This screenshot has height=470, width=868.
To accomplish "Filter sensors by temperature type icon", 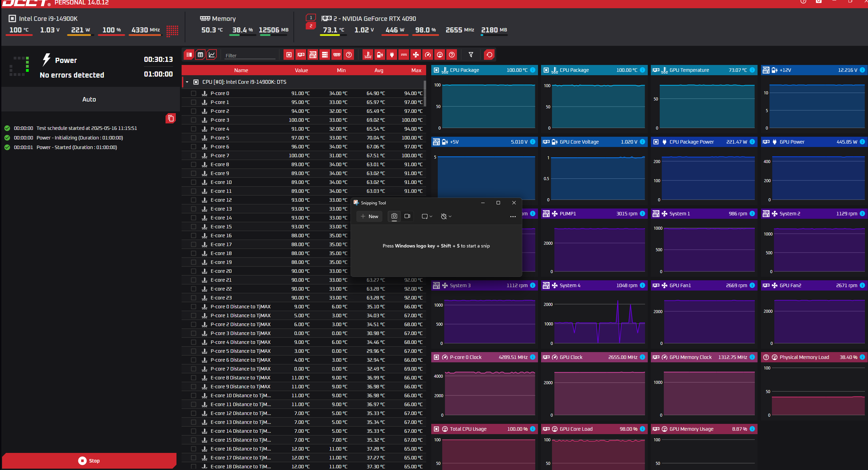I will pos(368,55).
